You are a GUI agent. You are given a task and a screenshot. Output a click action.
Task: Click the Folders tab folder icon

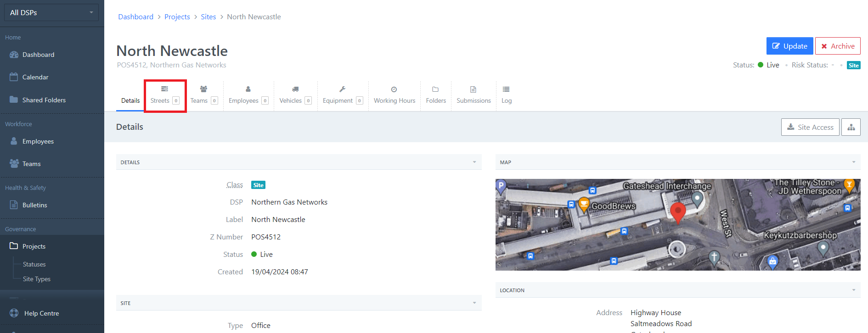pos(435,89)
